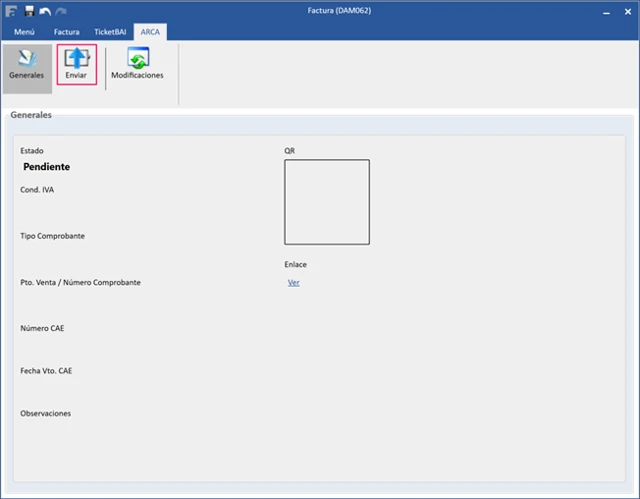
Task: Open the TicketBAI tab
Action: click(111, 32)
